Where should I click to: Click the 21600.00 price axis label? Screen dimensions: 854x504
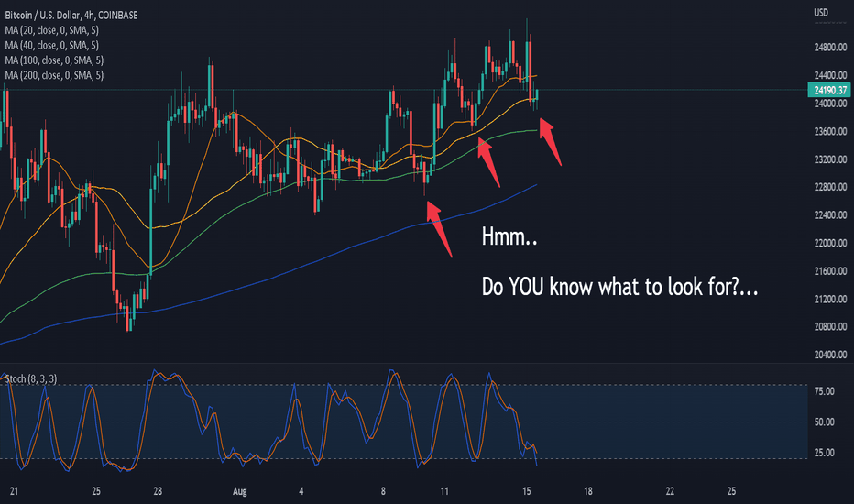(830, 271)
